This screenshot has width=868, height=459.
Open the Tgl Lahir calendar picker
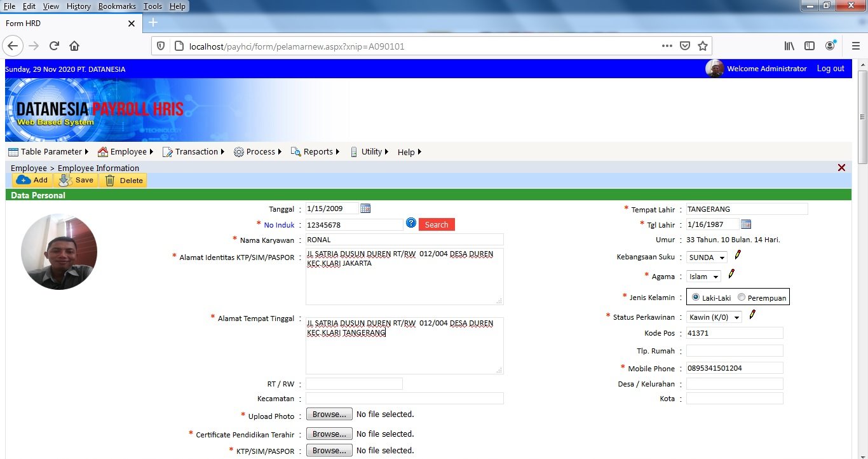click(746, 224)
